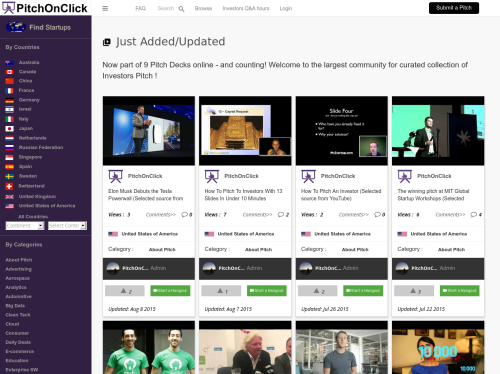Select the Aerospace category

17,278
